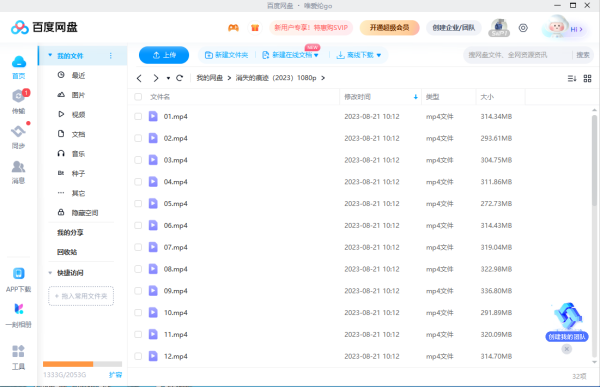The width and height of the screenshot is (600, 387).
Task: Go back with the left arrow
Action: 139,78
